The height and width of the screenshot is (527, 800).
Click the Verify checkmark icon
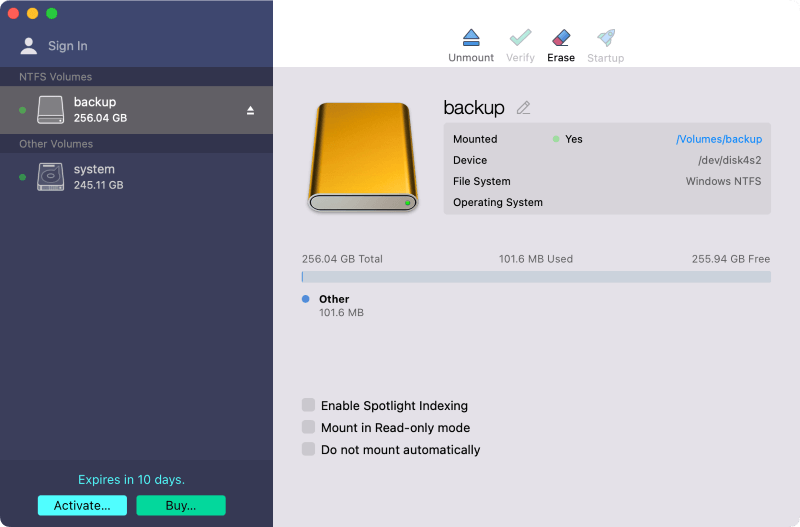click(x=520, y=38)
